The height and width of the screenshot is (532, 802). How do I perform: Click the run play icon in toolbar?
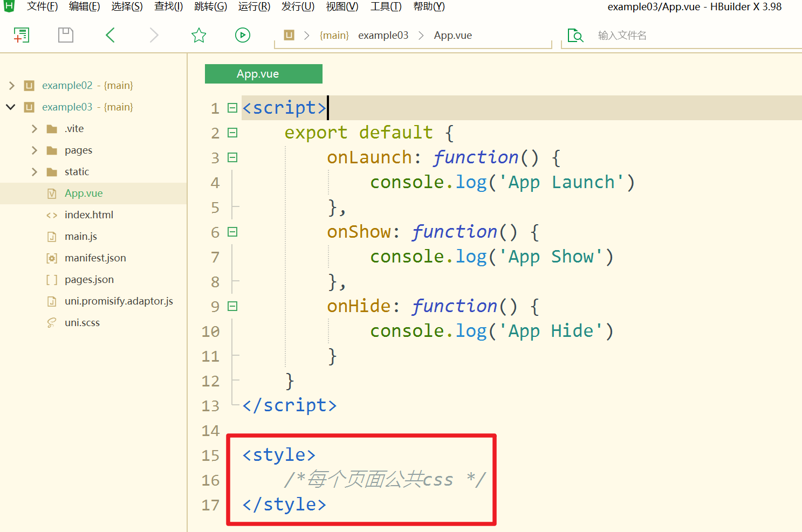pyautogui.click(x=243, y=36)
